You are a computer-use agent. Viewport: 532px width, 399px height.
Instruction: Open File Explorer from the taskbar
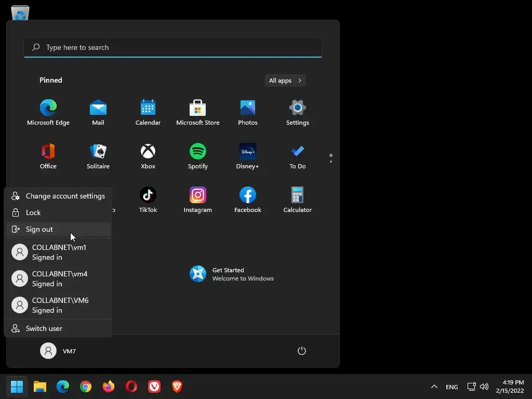[39, 387]
